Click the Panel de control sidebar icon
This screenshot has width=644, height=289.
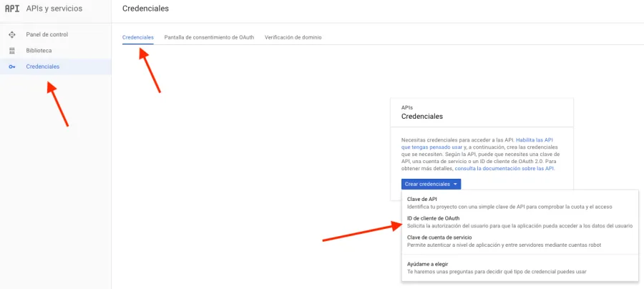click(x=12, y=34)
